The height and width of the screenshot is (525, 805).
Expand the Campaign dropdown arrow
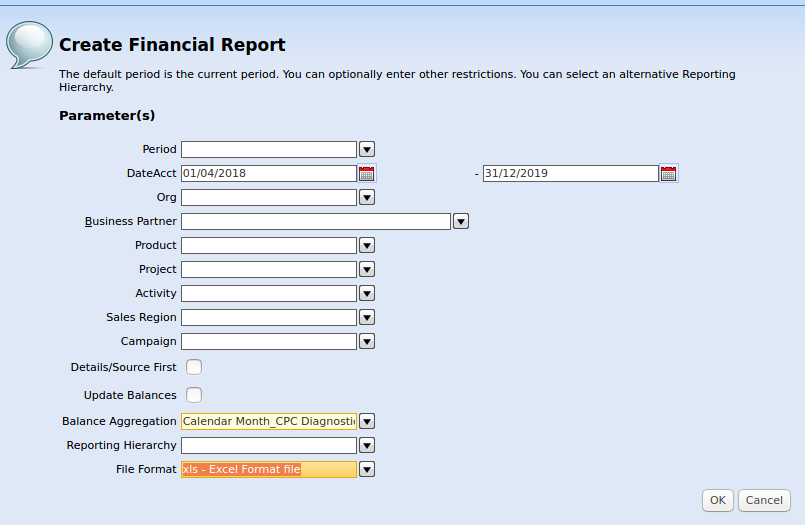[x=367, y=341]
